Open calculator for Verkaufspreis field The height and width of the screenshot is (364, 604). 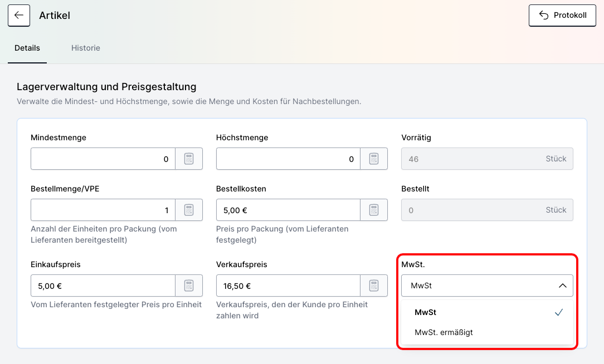(x=374, y=286)
